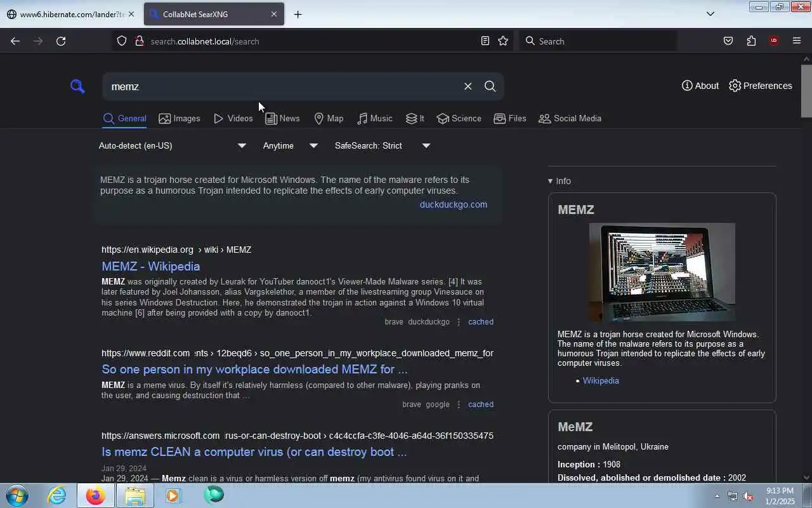Screen dimensions: 812x508
Task: Click the Firefox Search box
Action: (598, 41)
